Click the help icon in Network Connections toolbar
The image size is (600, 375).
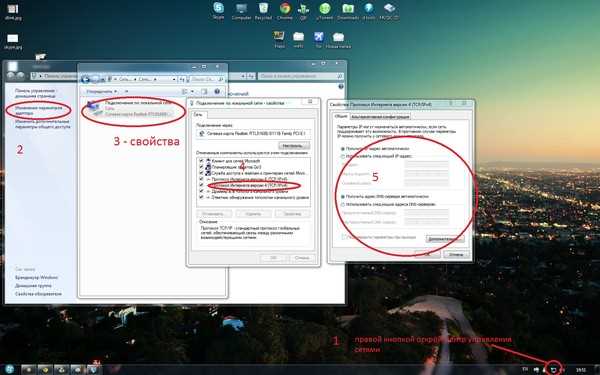[217, 91]
